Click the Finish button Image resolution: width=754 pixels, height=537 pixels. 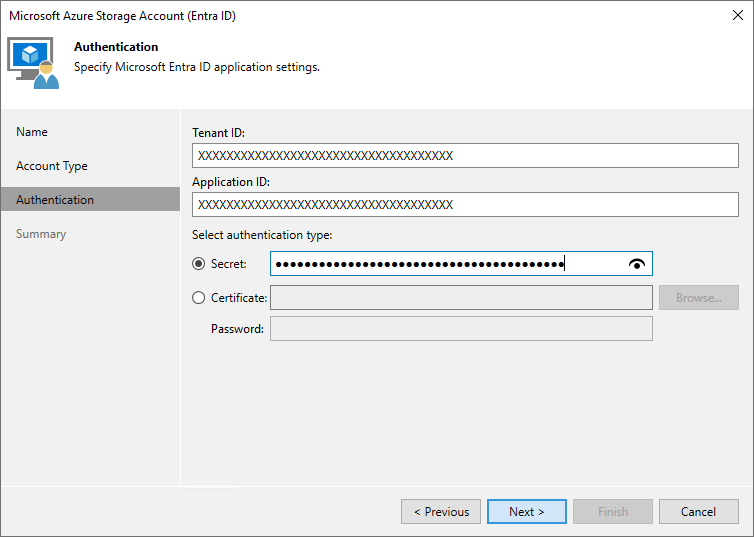click(x=613, y=512)
